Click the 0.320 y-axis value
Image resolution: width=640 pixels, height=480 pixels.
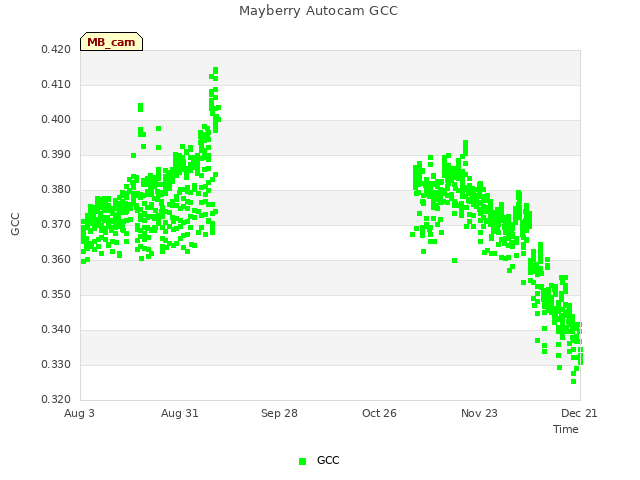(56, 399)
